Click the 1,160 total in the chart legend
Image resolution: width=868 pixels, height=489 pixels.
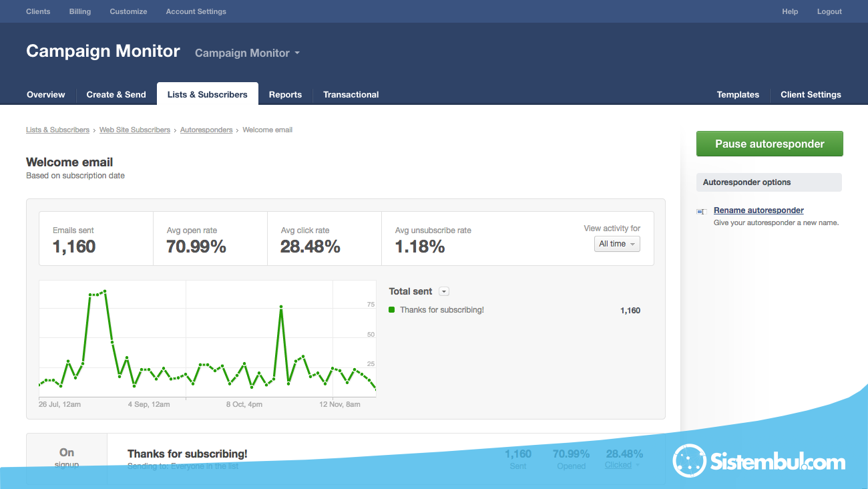point(630,311)
